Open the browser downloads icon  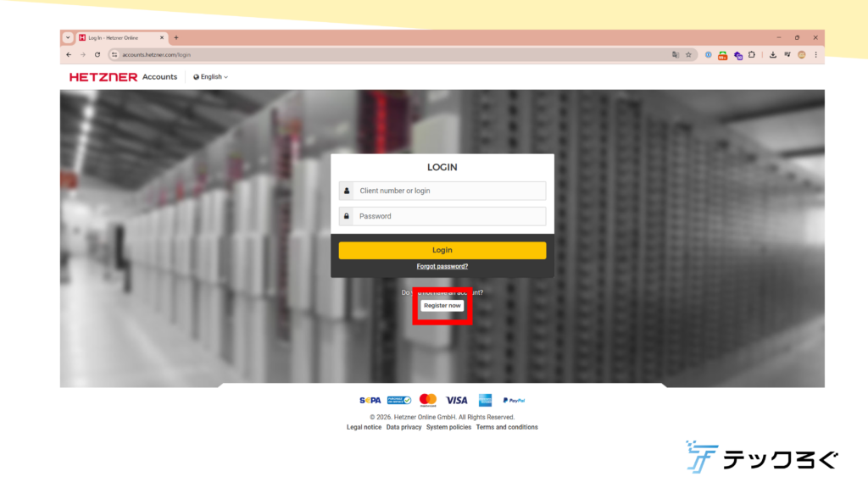[773, 54]
